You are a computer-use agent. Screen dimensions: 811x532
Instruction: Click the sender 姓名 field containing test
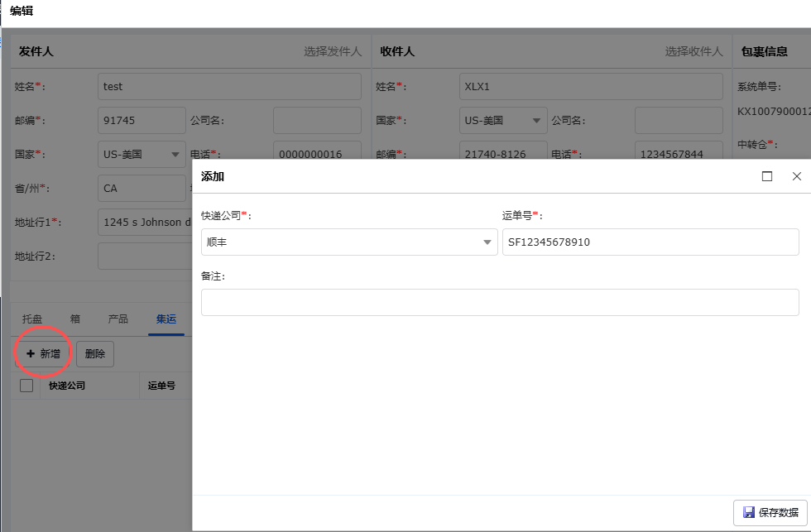tap(229, 87)
